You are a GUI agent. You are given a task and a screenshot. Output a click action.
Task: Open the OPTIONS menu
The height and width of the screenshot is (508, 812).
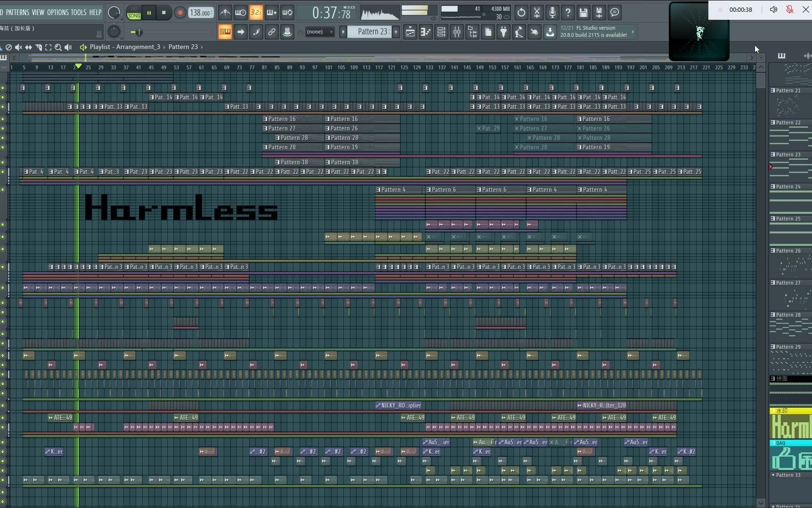pos(58,12)
